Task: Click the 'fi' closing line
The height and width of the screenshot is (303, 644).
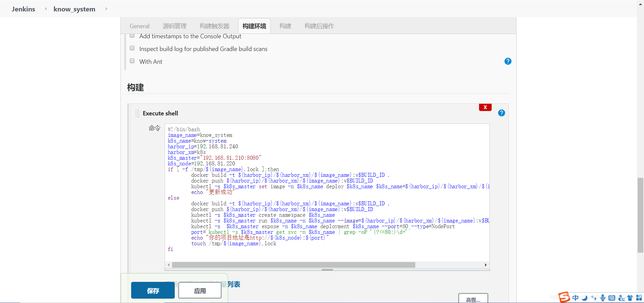Action: point(170,249)
